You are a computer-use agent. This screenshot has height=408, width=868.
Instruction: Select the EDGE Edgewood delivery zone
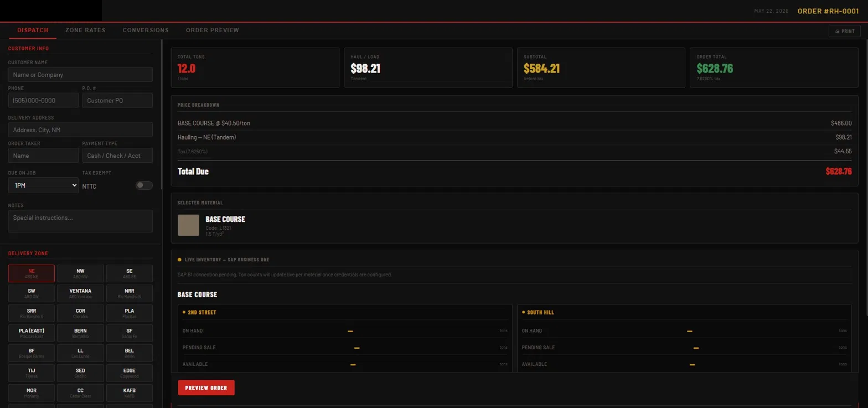coord(129,373)
